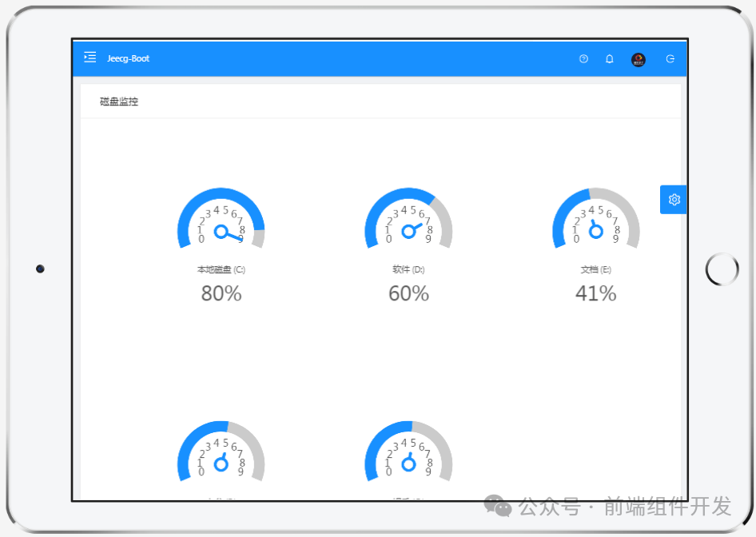Open the notifications bell icon
The height and width of the screenshot is (537, 756).
609,58
